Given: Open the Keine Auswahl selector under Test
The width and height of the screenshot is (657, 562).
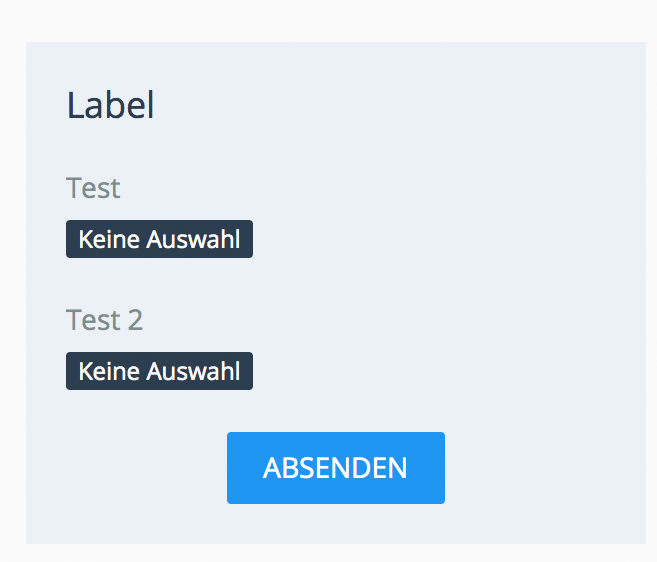Looking at the screenshot, I should [159, 240].
